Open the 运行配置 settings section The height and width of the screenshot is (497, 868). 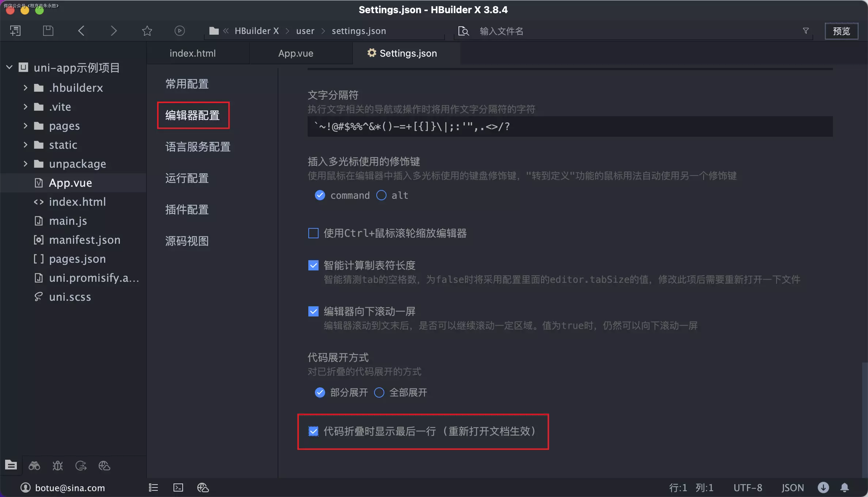(186, 178)
